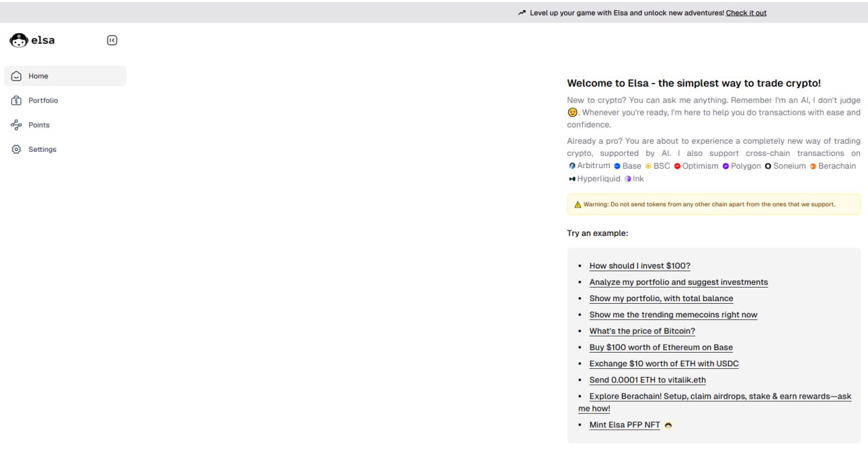Open the Portfolio menu item

(65, 100)
